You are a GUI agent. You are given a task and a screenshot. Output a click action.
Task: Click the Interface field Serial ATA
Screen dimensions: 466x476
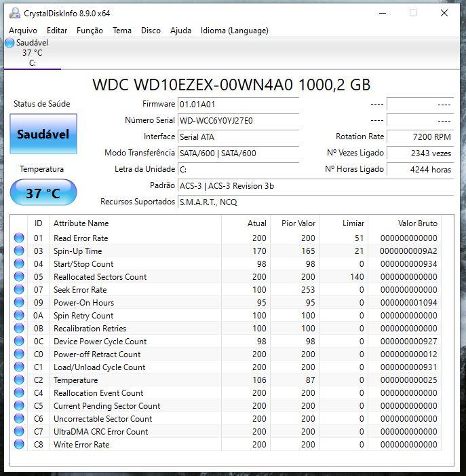click(238, 137)
